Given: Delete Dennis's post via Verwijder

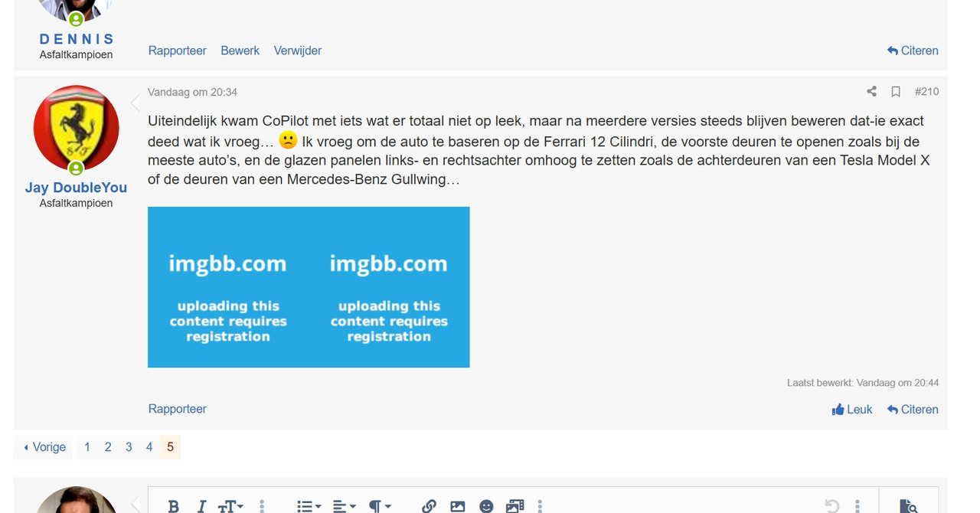Looking at the screenshot, I should pyautogui.click(x=298, y=51).
